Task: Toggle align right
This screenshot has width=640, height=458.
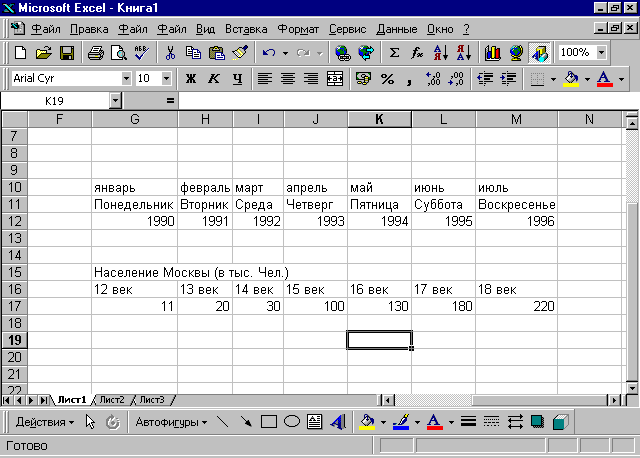Action: click(x=311, y=78)
